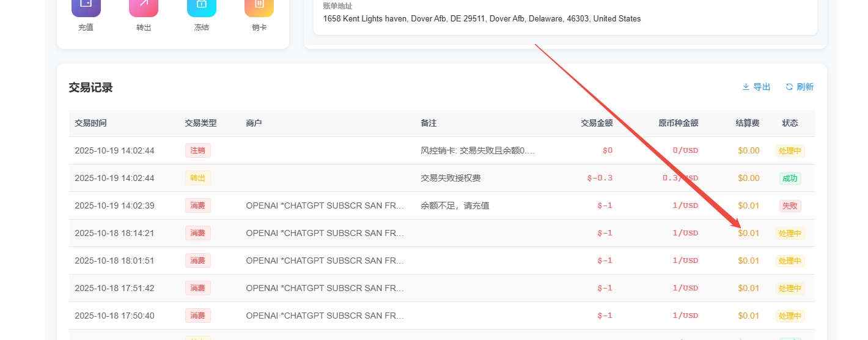Click the billing address text line

tap(482, 18)
